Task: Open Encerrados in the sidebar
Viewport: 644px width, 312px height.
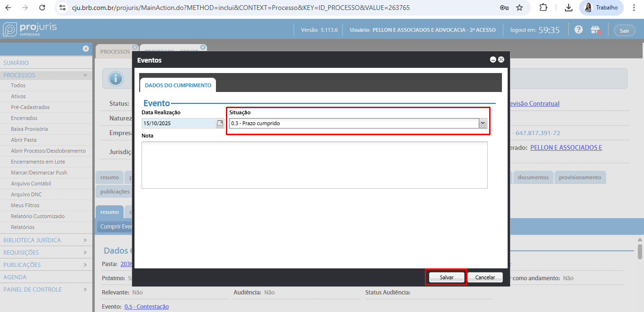Action: 24,118
